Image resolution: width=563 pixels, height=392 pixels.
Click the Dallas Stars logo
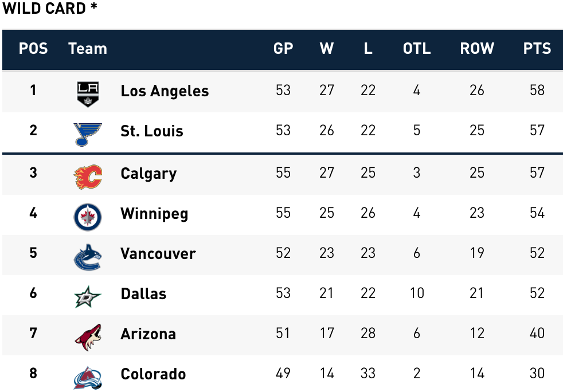point(88,297)
